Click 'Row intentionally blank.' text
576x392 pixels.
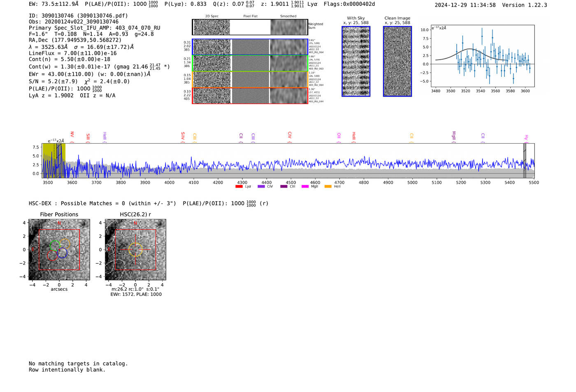click(67, 370)
